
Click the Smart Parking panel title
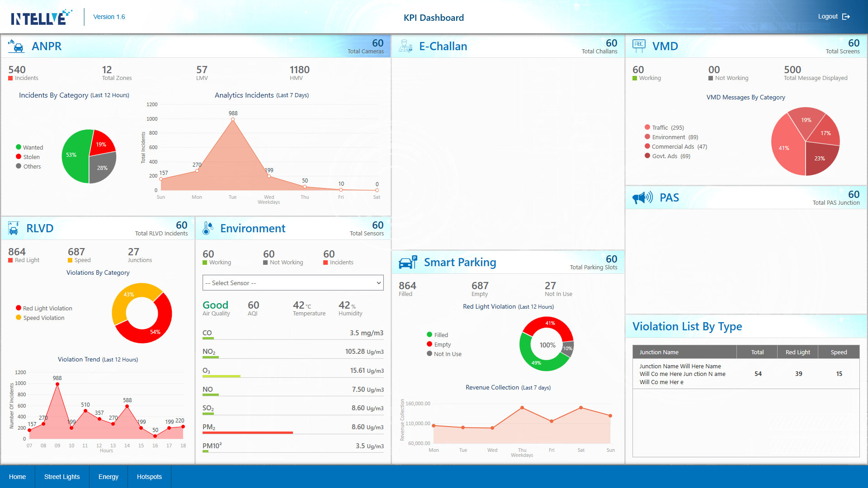(x=460, y=262)
